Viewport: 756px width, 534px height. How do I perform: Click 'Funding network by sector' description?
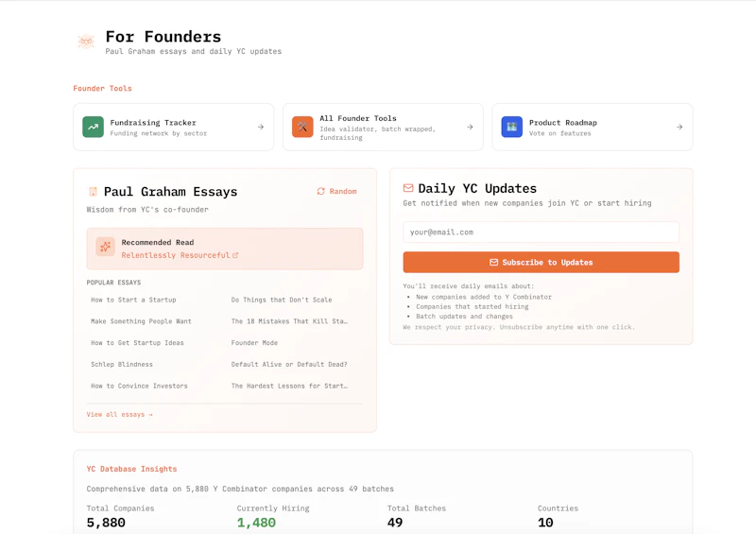tap(158, 133)
